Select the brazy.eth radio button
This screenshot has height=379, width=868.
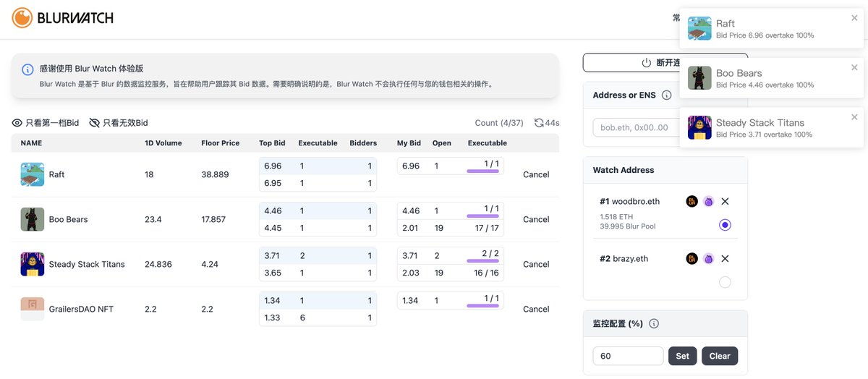click(725, 282)
